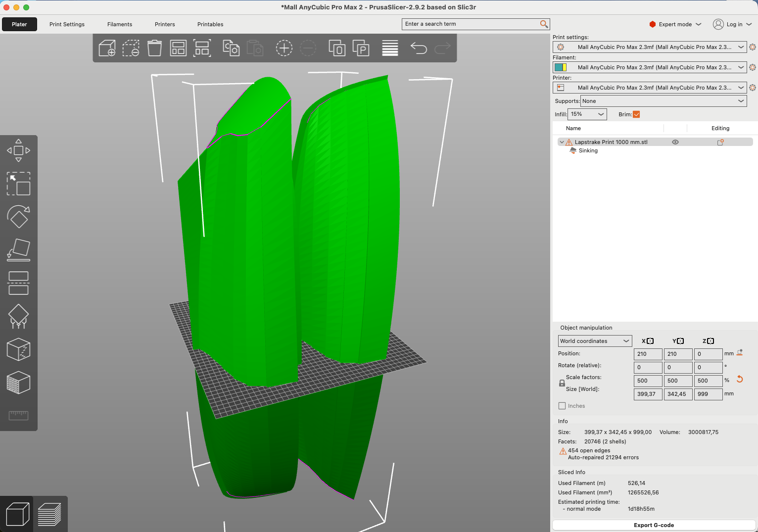The width and height of the screenshot is (758, 532).
Task: Click the Arrange objects icon
Action: click(x=178, y=48)
